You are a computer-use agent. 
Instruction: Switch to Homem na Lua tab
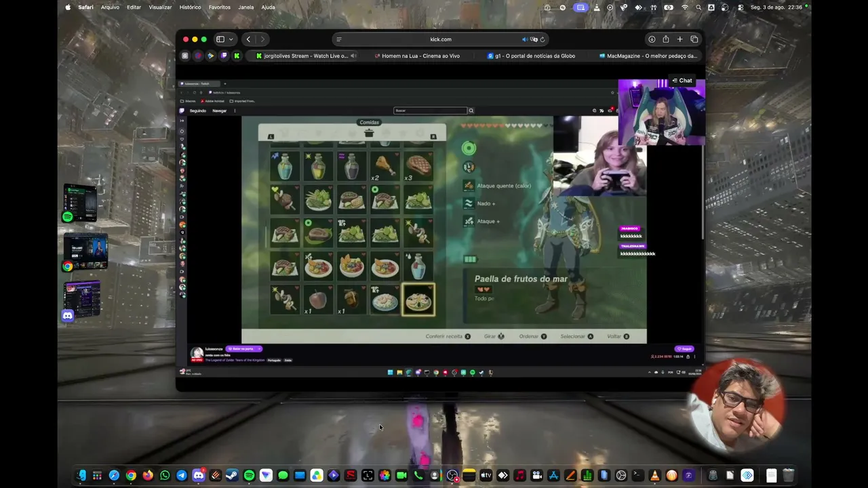[x=417, y=56]
